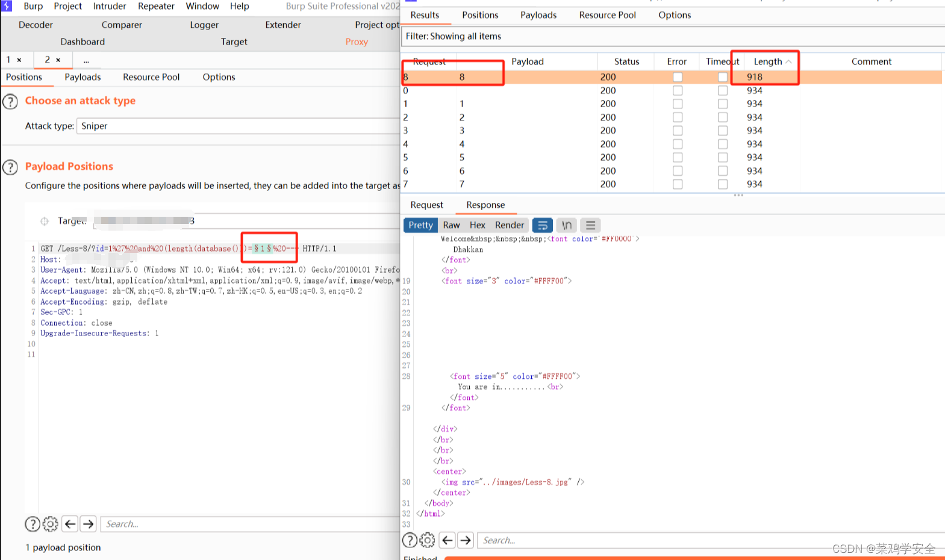Switch to the Extender tab

tap(283, 25)
